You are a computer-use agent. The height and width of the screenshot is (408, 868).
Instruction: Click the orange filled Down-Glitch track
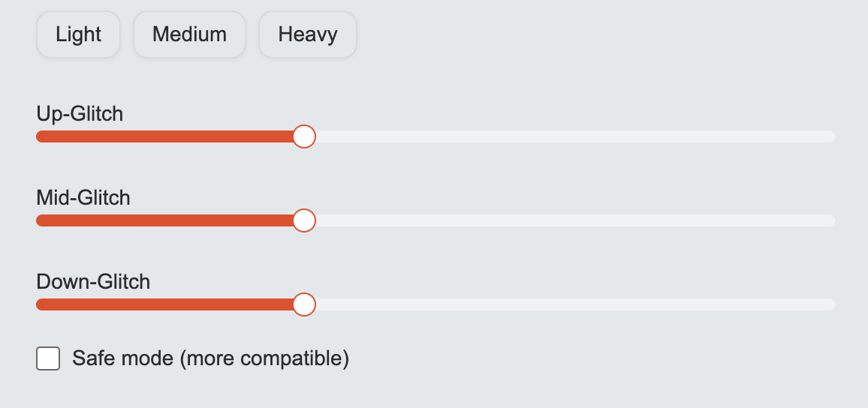[165, 304]
